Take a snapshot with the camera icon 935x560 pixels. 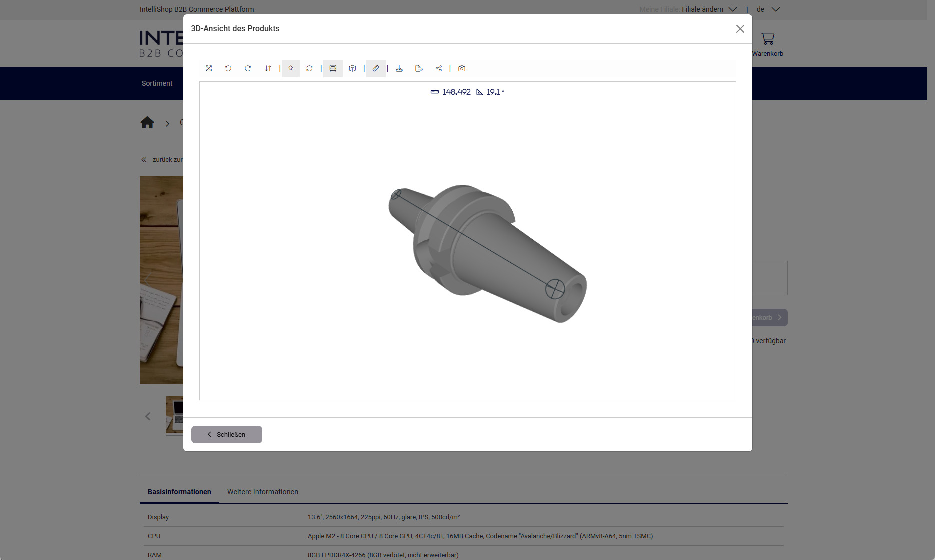coord(462,68)
